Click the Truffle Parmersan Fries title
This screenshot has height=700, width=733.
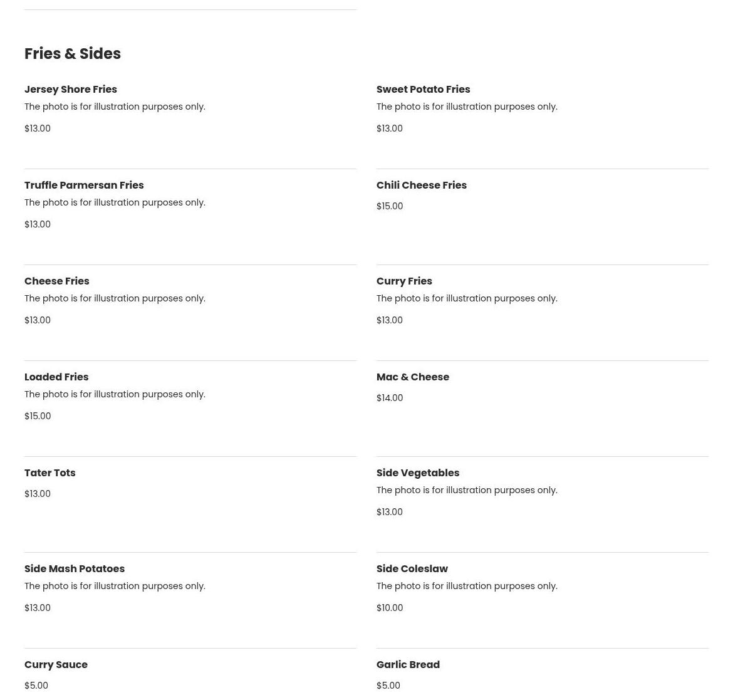84,185
